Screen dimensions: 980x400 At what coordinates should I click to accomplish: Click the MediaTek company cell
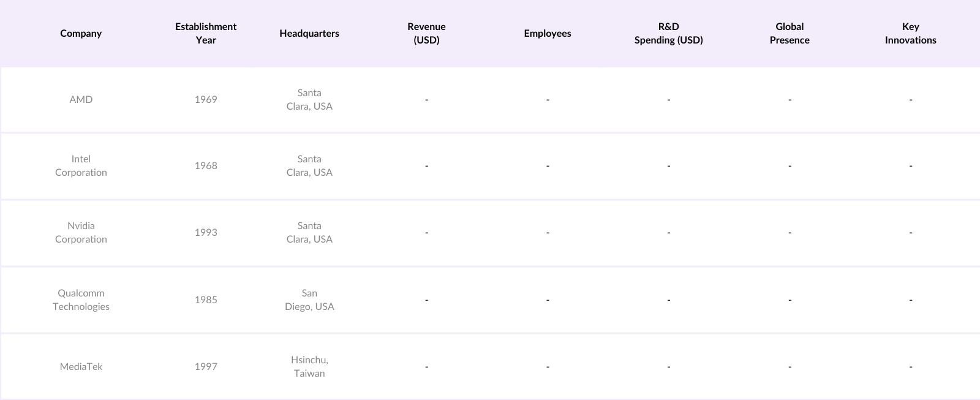[81, 366]
